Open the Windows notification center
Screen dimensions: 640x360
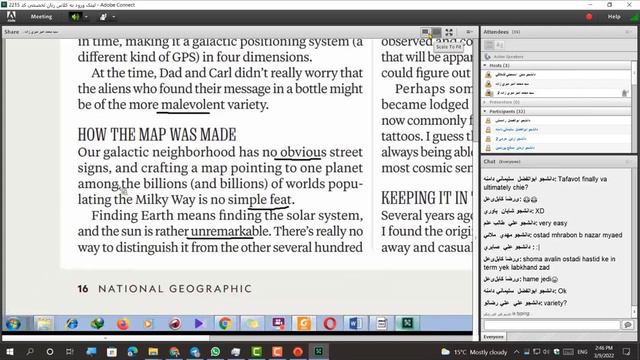[x=627, y=352]
